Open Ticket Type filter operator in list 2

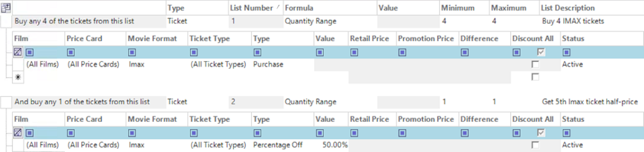pyautogui.click(x=194, y=133)
